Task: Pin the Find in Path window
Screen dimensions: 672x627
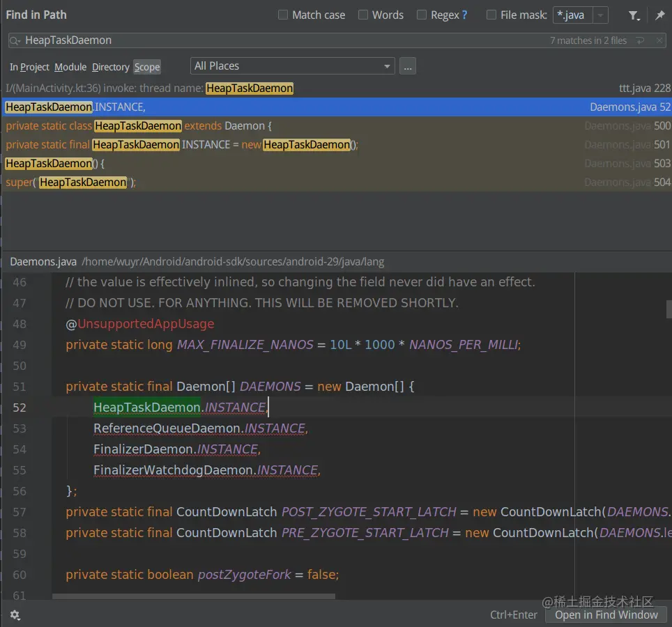Action: pyautogui.click(x=659, y=15)
